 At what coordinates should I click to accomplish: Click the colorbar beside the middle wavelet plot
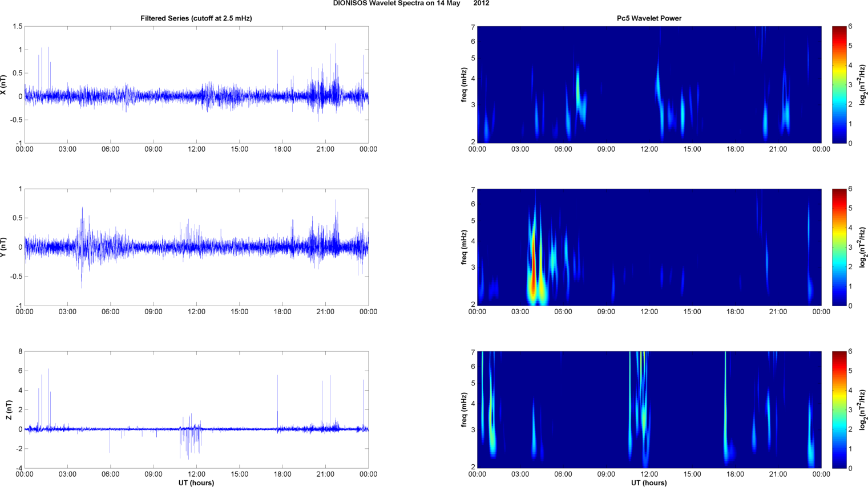click(839, 247)
